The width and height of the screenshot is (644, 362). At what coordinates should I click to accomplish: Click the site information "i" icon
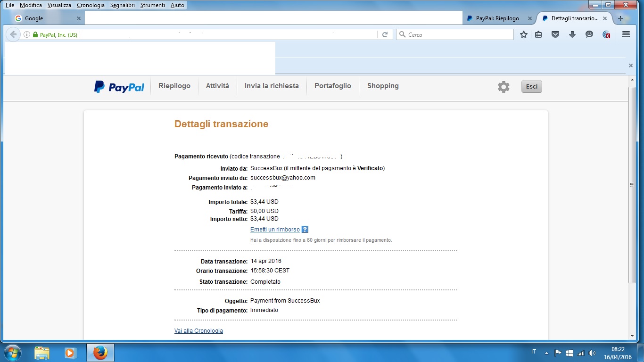(27, 34)
